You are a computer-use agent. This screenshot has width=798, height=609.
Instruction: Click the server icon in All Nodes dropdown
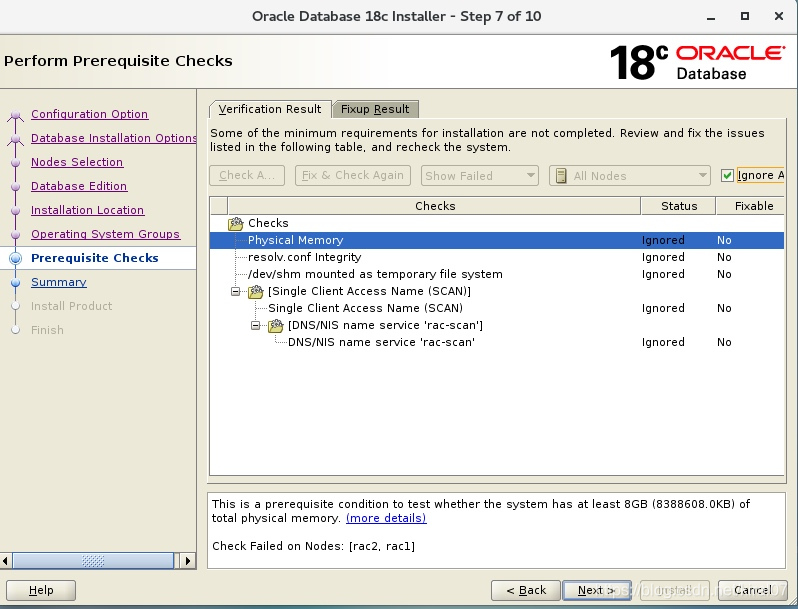561,176
